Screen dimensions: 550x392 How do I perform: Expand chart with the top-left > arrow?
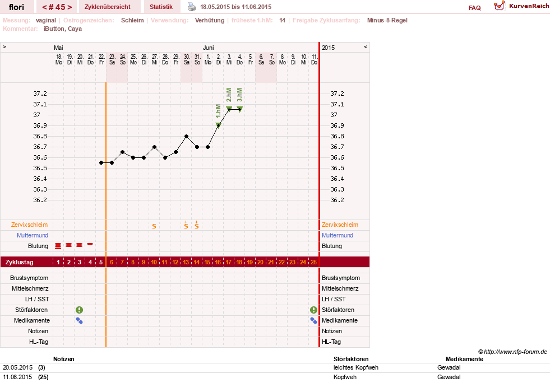pos(4,47)
